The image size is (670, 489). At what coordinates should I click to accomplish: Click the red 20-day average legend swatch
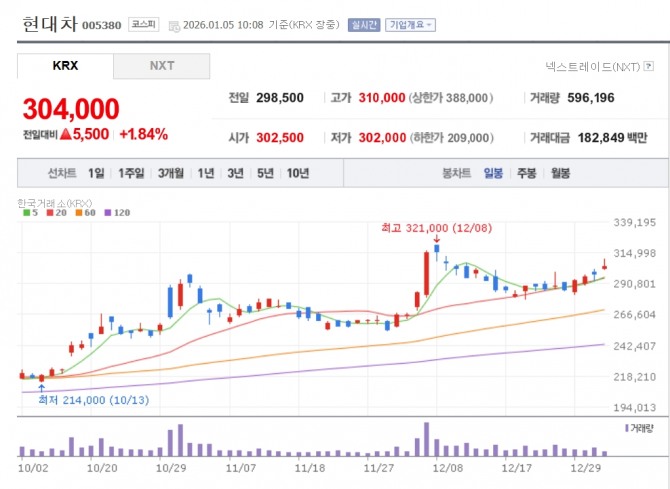(x=50, y=213)
